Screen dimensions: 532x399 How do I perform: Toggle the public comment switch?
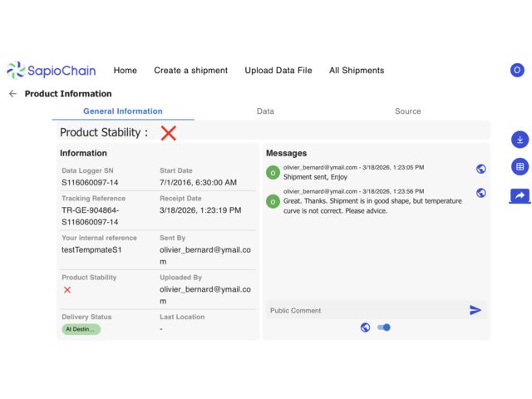[x=383, y=328]
